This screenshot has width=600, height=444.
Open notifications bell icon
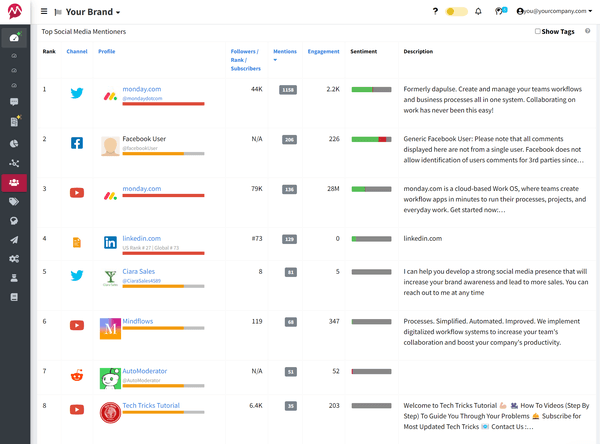[478, 11]
